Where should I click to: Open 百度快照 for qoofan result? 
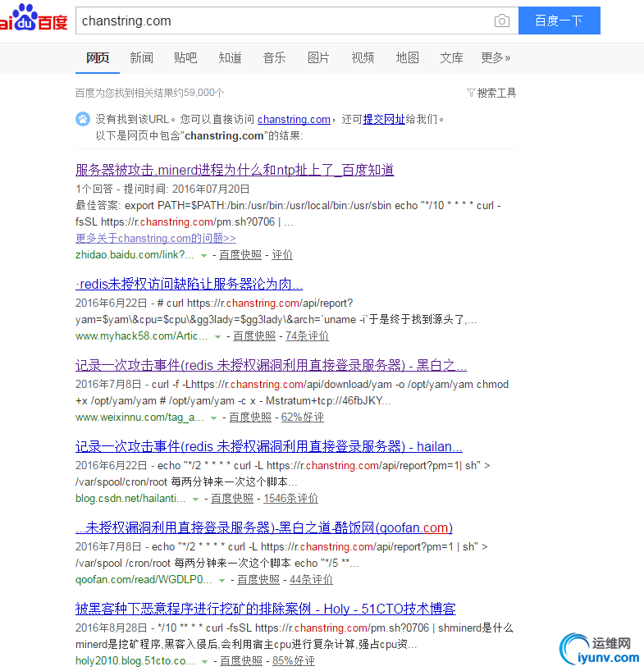(258, 580)
